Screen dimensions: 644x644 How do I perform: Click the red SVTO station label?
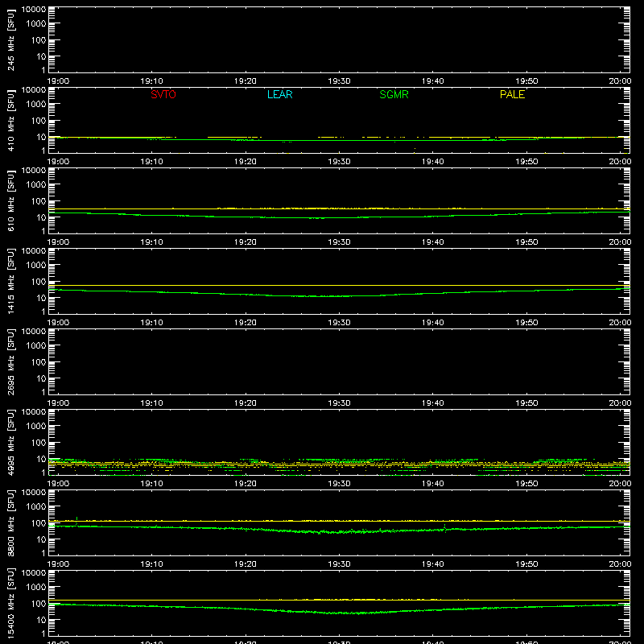click(163, 94)
